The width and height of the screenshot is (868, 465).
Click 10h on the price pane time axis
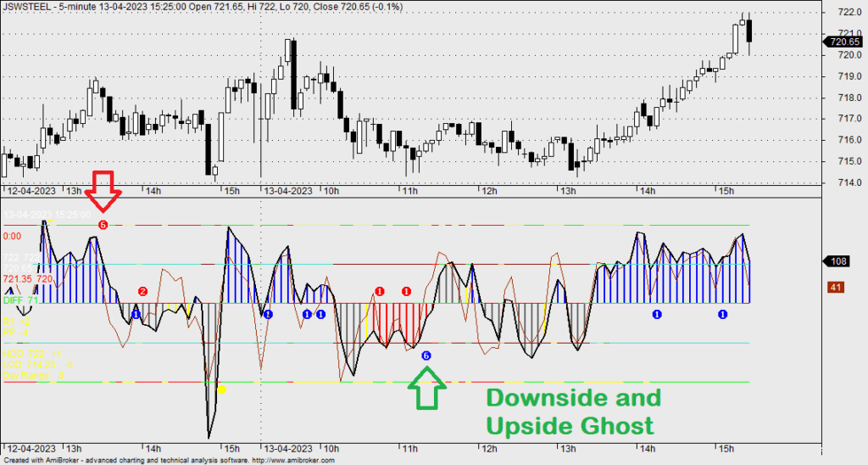point(331,191)
